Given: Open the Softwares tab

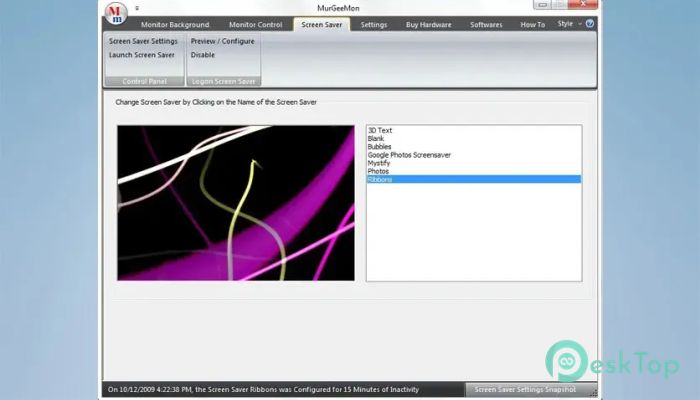Looking at the screenshot, I should click(x=486, y=25).
